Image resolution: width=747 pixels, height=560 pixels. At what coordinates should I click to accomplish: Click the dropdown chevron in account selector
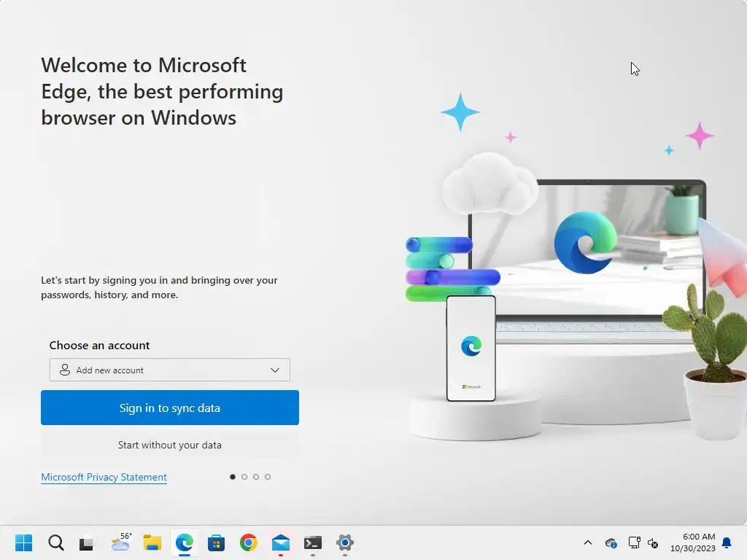click(275, 370)
